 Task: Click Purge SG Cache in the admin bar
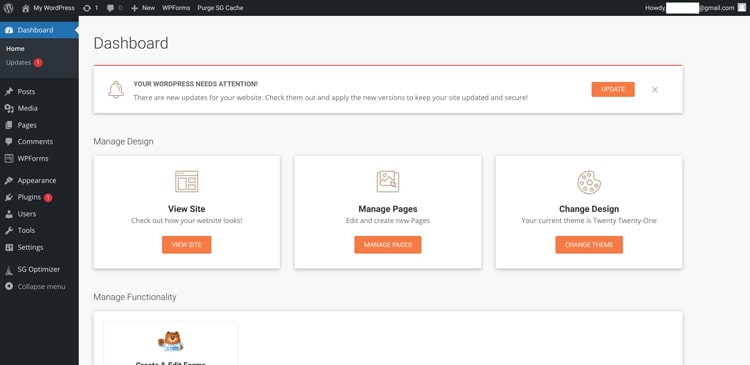[x=220, y=8]
